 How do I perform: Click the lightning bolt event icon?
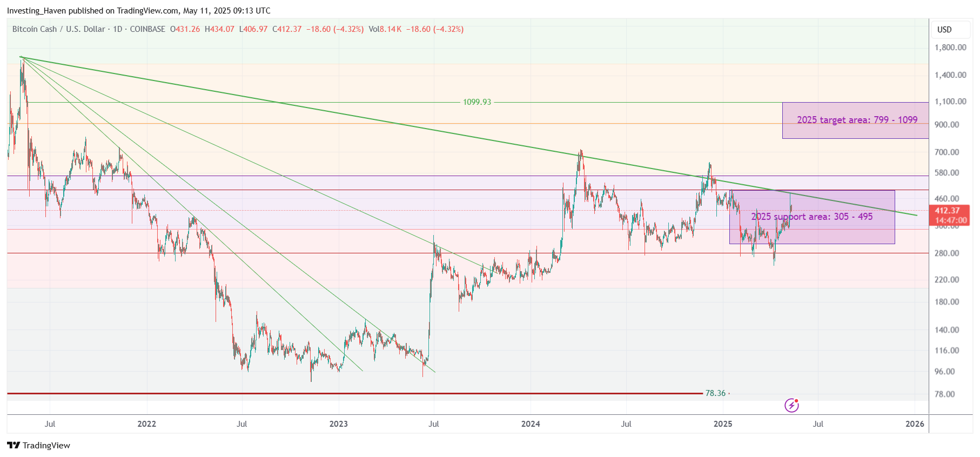coord(791,405)
